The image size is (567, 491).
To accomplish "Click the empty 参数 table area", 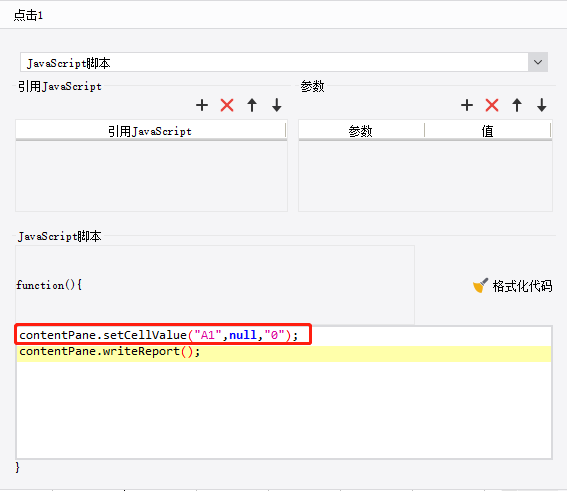I will pos(425,176).
